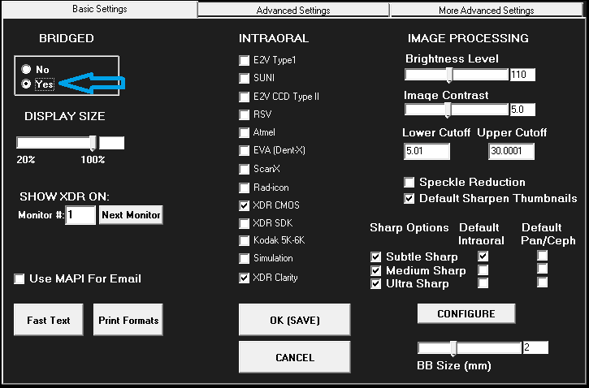The height and width of the screenshot is (388, 589).
Task: Enable Use MAPI For Email checkbox
Action: click(x=19, y=279)
